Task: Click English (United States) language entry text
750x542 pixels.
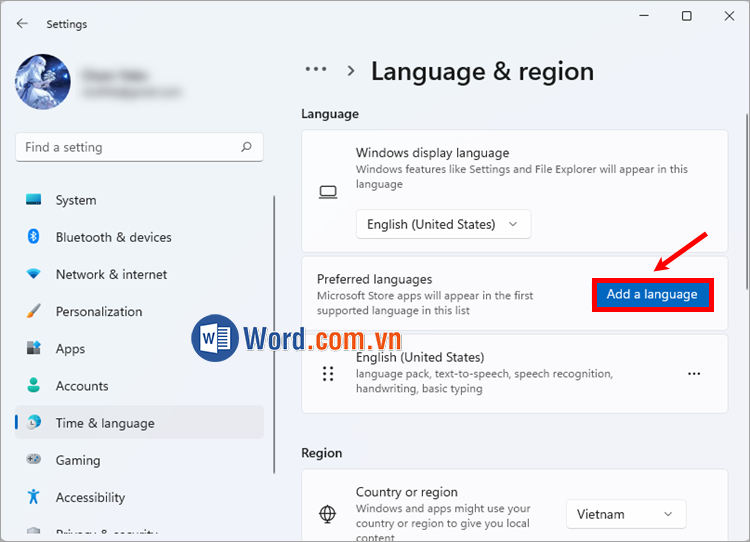Action: 420,357
